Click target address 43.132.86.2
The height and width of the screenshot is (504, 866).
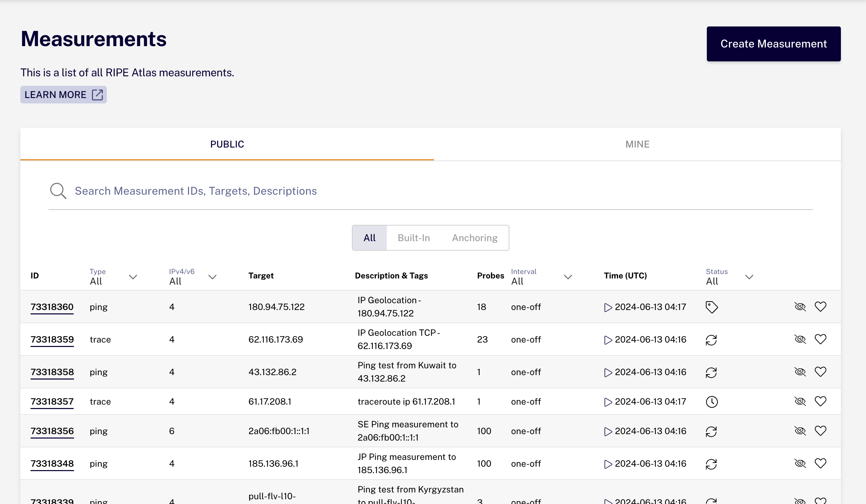[x=272, y=372]
